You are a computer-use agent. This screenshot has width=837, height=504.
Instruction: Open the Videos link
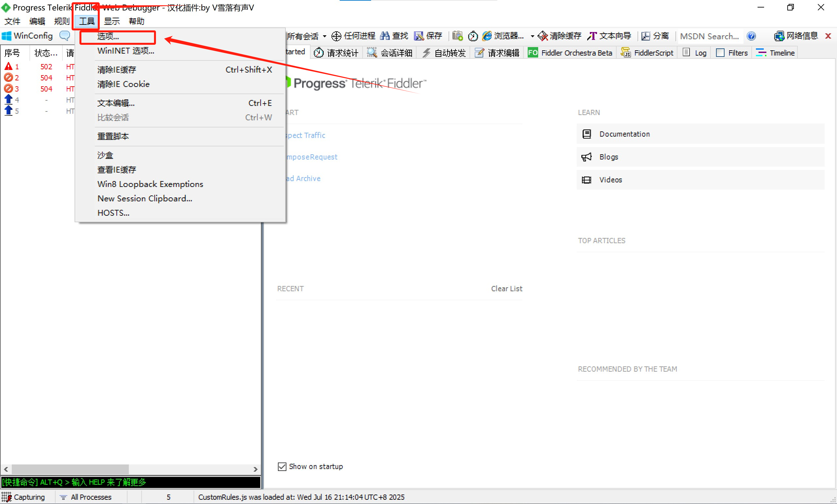[x=700, y=180]
